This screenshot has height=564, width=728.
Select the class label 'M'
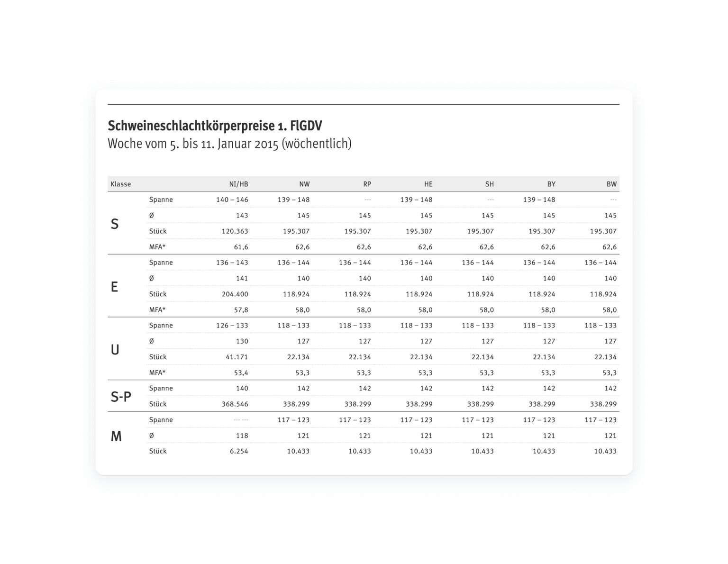tap(116, 436)
